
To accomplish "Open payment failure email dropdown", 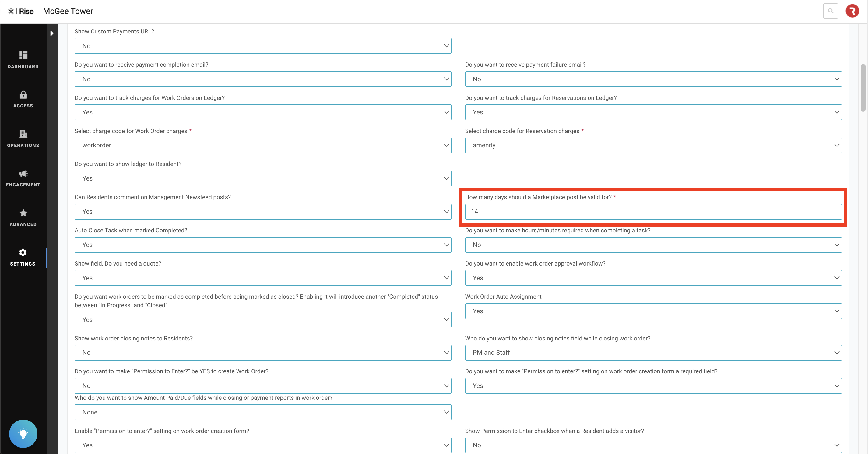I will click(x=653, y=79).
